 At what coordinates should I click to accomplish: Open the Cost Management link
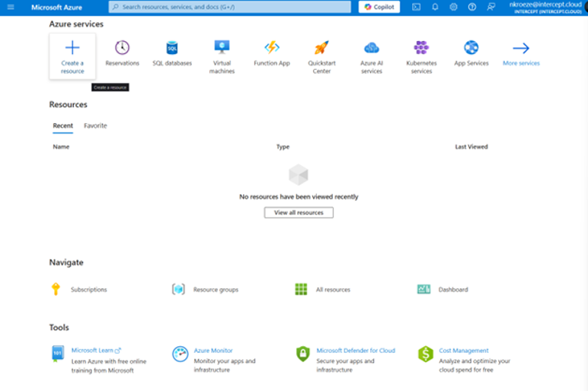tap(464, 351)
